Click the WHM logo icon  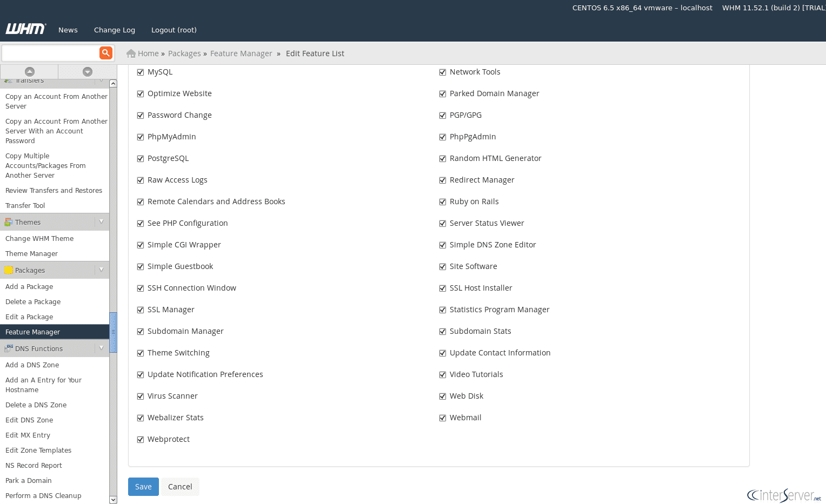[x=25, y=29]
